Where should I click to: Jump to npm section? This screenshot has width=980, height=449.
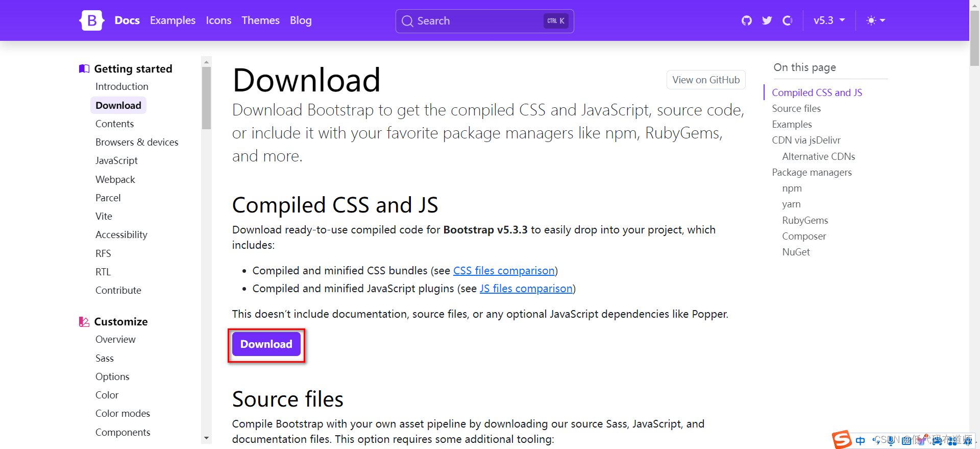pos(792,188)
